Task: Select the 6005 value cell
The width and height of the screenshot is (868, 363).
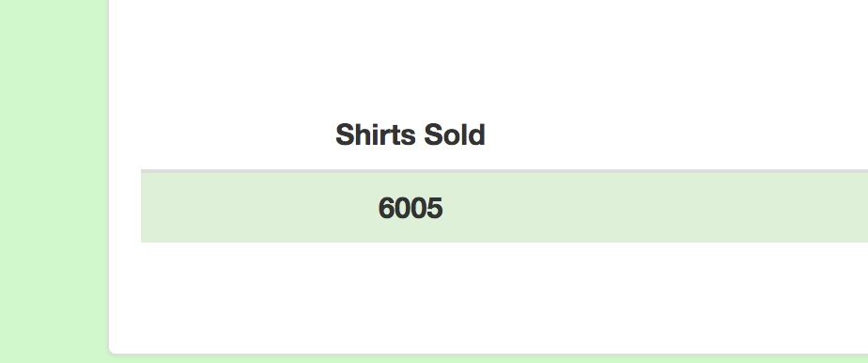Action: click(x=411, y=208)
